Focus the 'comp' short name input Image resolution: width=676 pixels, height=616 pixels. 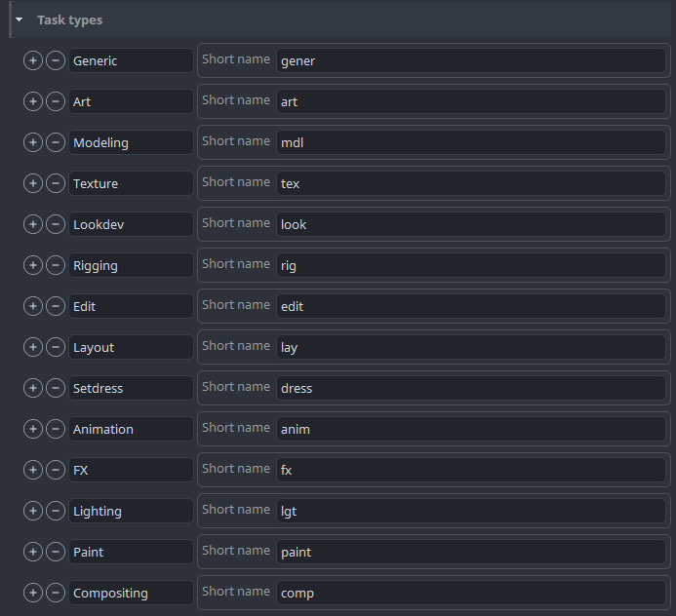coord(470,593)
